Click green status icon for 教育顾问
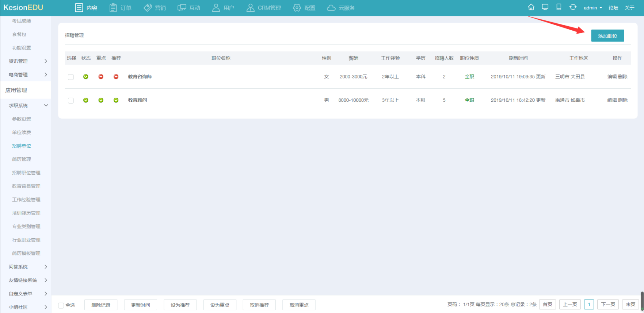 coord(86,100)
